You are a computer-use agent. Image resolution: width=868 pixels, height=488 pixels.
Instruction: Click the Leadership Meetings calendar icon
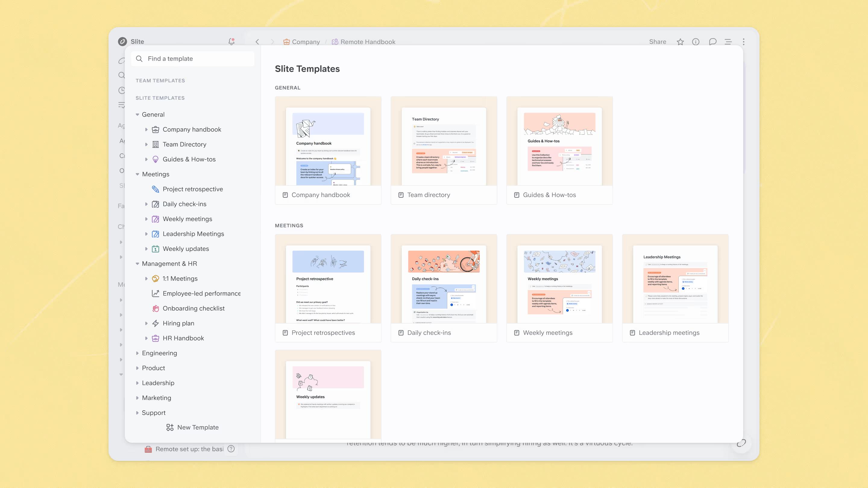tap(155, 234)
